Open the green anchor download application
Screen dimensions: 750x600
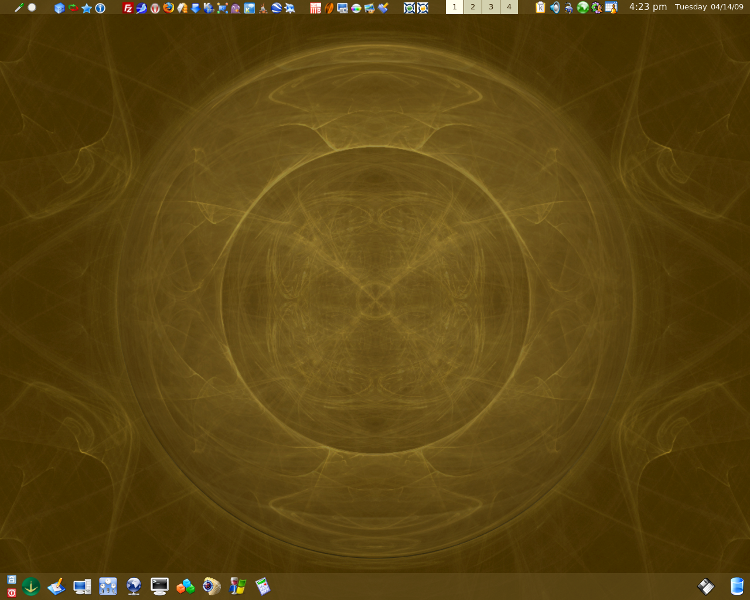pos(31,587)
